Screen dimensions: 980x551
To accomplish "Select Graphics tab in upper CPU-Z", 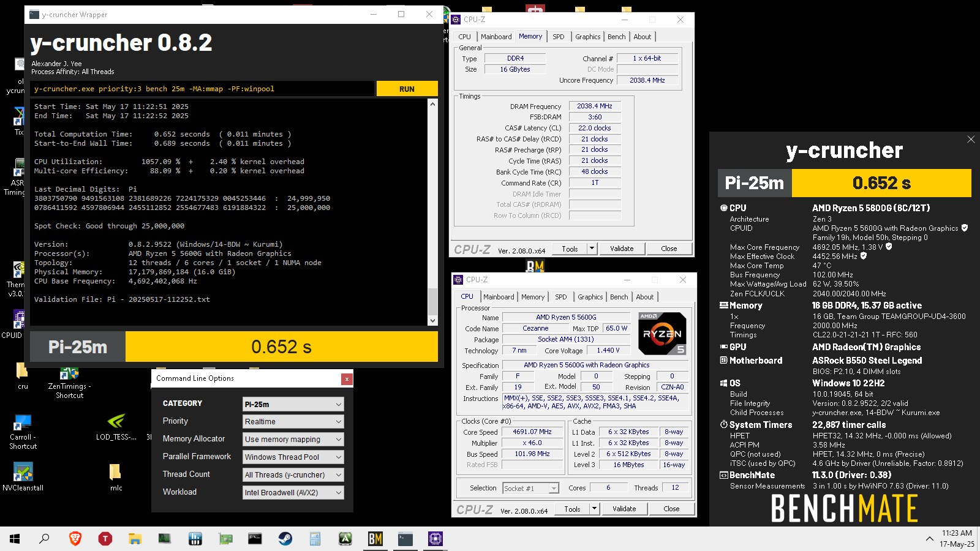I will 588,37.
